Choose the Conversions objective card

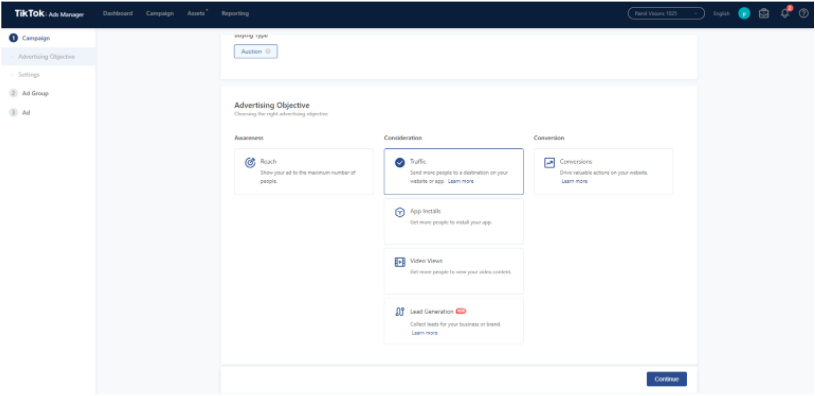pos(603,171)
